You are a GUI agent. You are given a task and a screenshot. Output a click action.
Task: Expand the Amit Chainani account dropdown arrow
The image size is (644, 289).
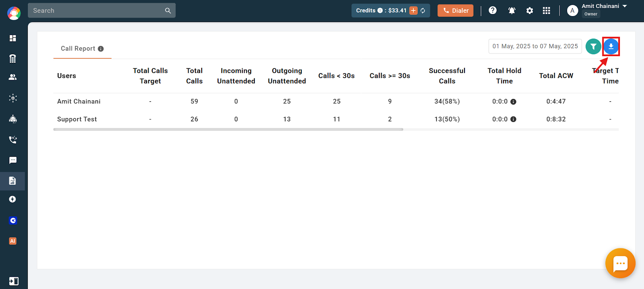pos(625,6)
